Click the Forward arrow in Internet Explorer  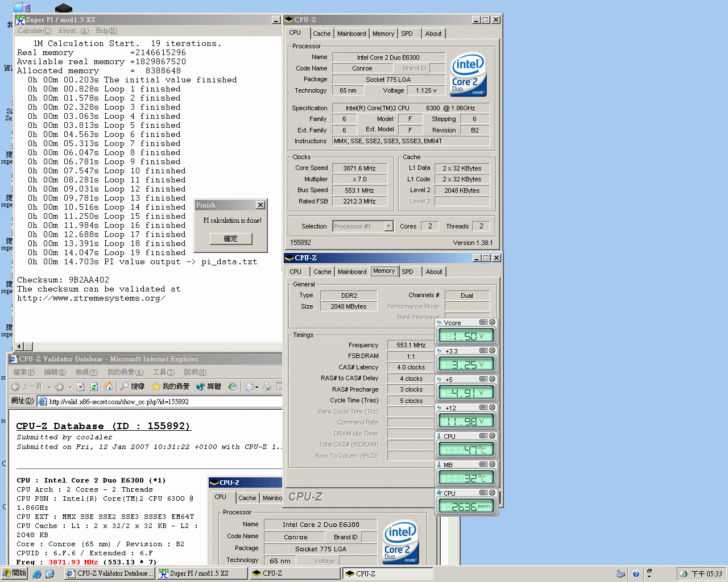60,386
